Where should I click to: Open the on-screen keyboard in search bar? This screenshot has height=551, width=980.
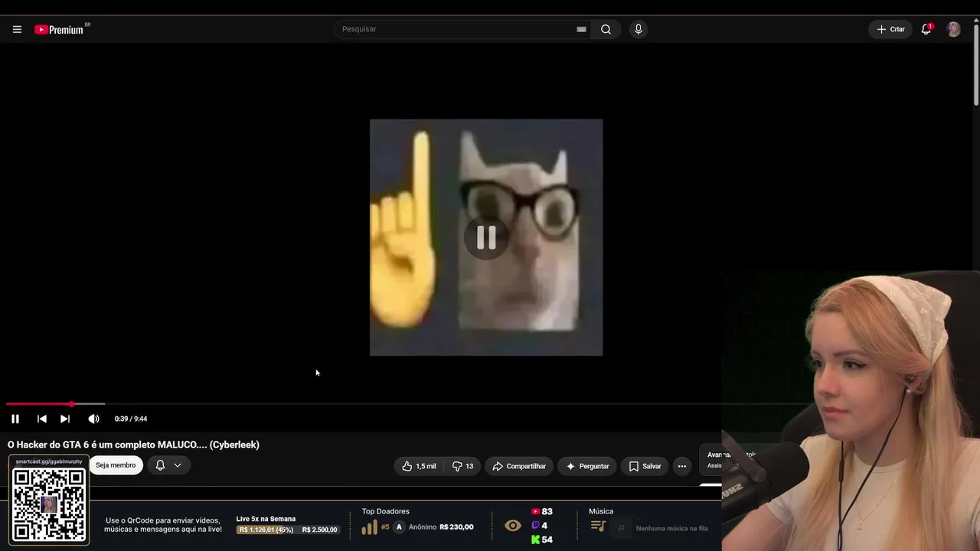[x=581, y=29]
